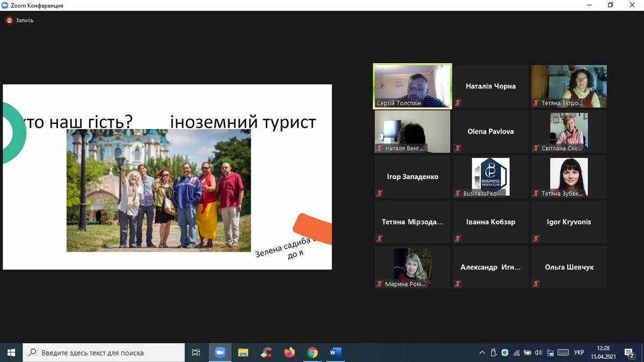Open the notification center with 2 alerts
The image size is (644, 362).
pyautogui.click(x=630, y=352)
